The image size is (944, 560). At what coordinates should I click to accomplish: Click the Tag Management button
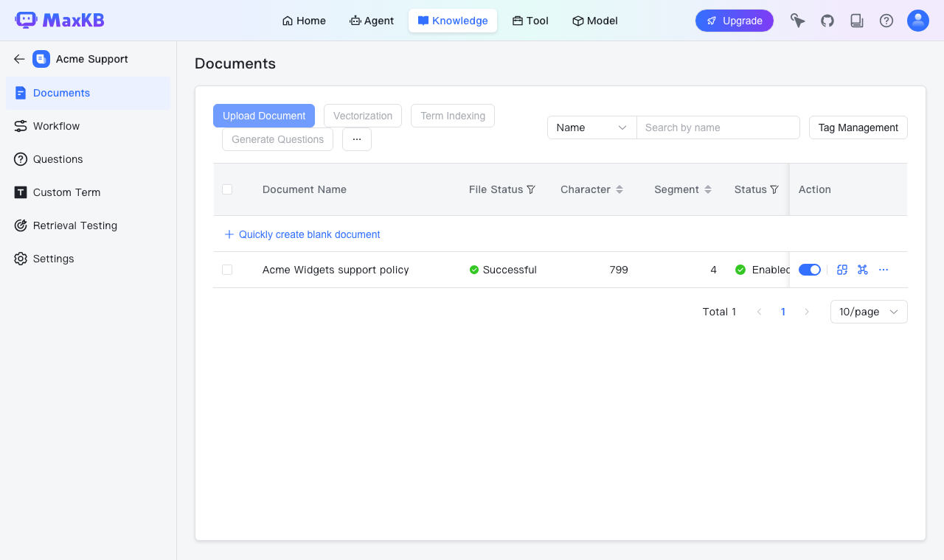point(858,127)
